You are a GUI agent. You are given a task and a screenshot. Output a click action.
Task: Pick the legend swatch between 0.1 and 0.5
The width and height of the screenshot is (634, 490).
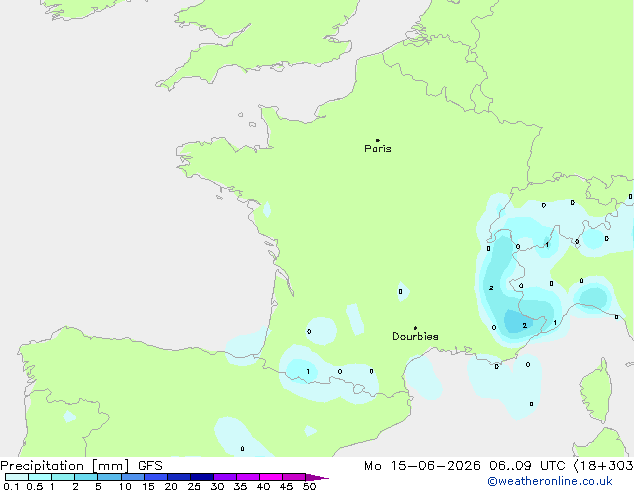[x=17, y=477]
